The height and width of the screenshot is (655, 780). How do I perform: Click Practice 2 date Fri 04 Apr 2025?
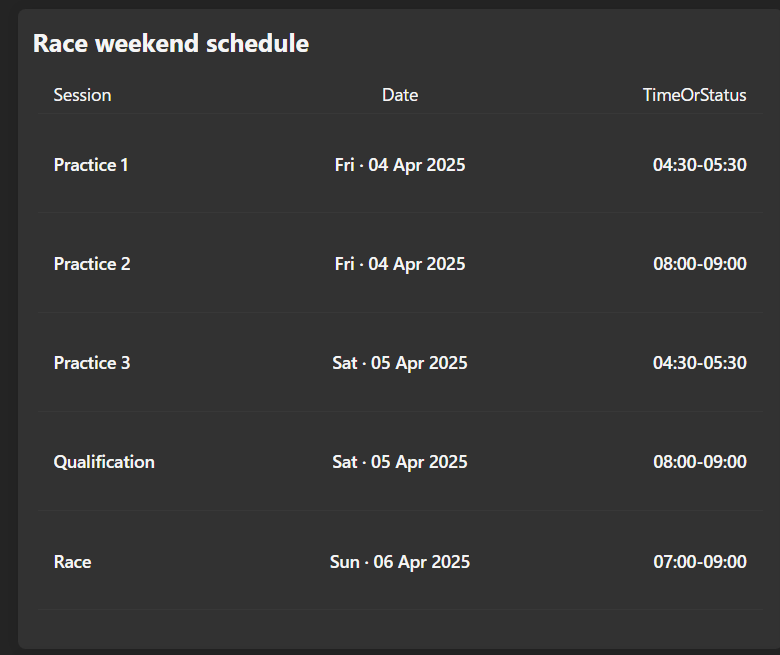(x=400, y=264)
